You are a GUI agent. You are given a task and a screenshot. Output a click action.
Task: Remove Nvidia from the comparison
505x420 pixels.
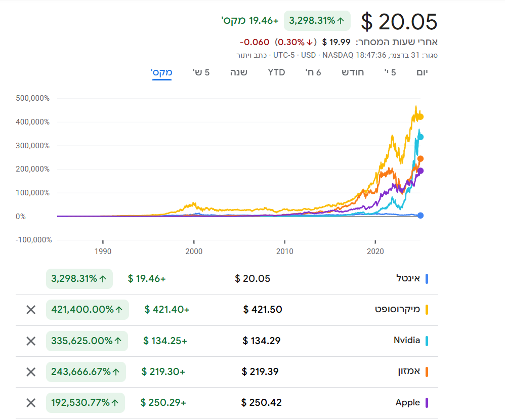point(31,341)
